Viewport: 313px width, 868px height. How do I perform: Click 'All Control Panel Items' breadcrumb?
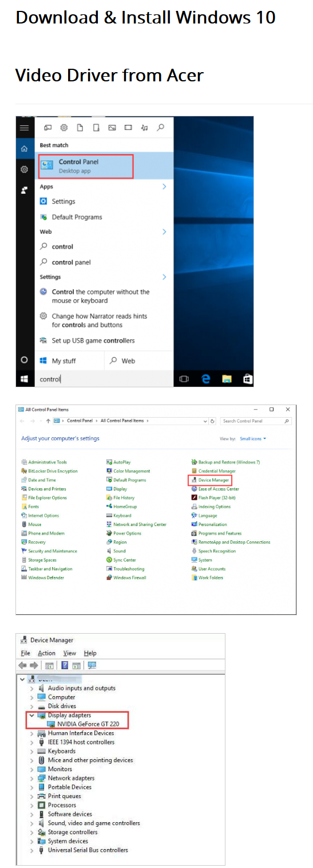tap(122, 421)
